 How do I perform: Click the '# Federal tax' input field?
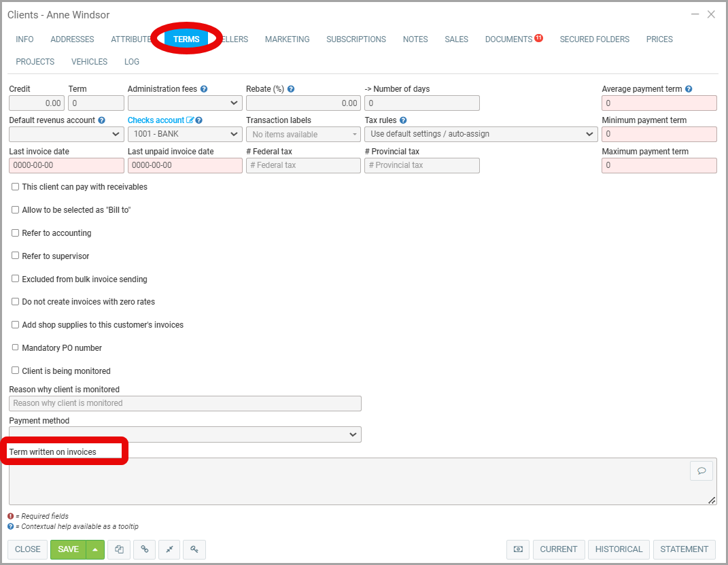(303, 165)
